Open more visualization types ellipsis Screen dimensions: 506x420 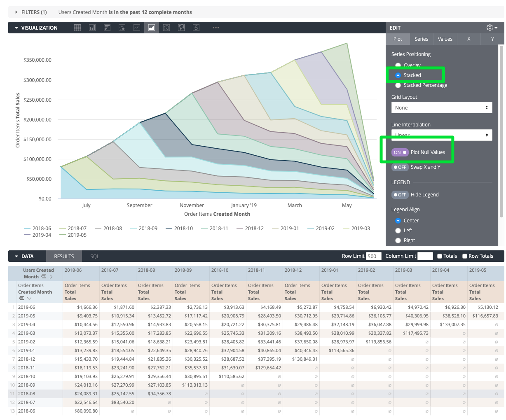tap(216, 28)
